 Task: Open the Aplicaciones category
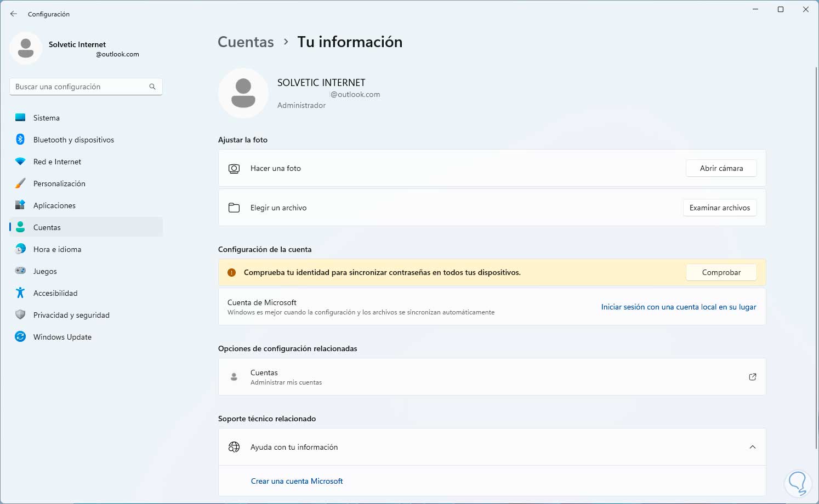86,205
